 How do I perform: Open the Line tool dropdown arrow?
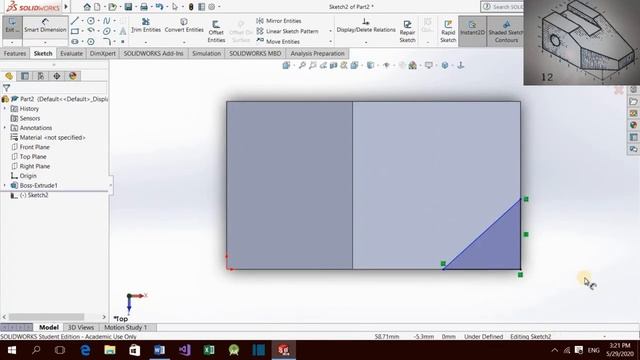click(x=82, y=21)
